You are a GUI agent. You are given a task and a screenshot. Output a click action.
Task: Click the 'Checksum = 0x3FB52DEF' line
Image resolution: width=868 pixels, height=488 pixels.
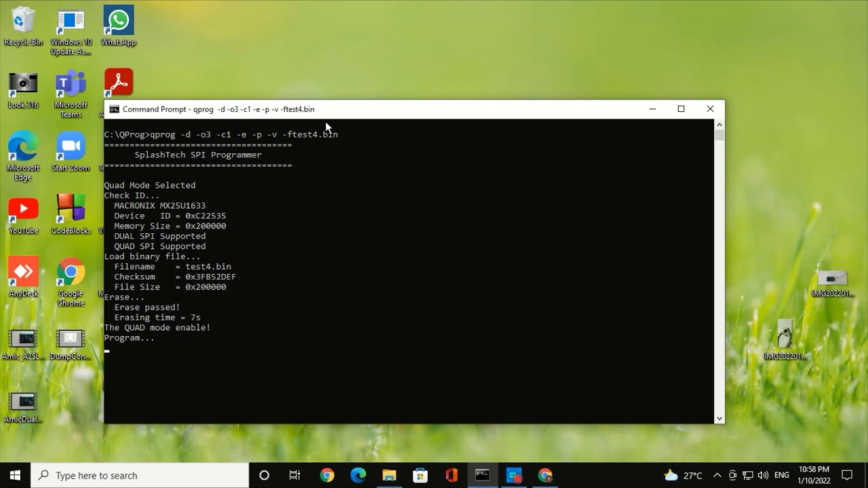pyautogui.click(x=175, y=277)
